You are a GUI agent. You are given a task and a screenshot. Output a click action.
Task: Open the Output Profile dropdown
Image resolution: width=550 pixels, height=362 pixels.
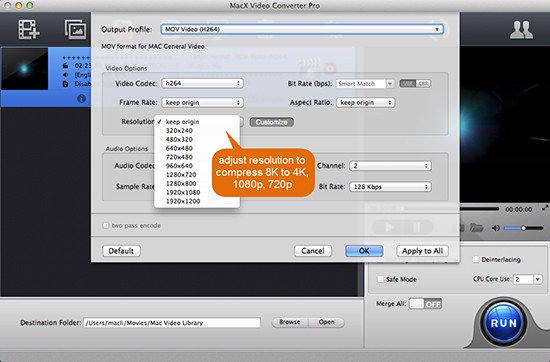click(x=302, y=29)
